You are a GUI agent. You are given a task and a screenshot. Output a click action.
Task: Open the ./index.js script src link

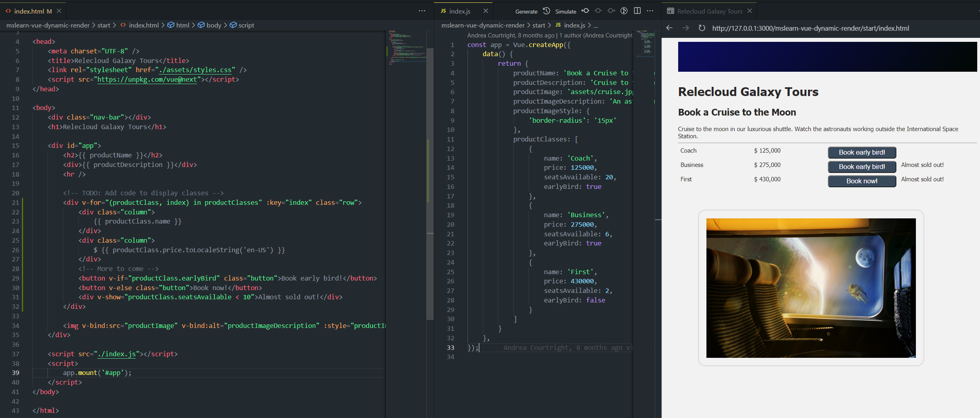click(117, 354)
